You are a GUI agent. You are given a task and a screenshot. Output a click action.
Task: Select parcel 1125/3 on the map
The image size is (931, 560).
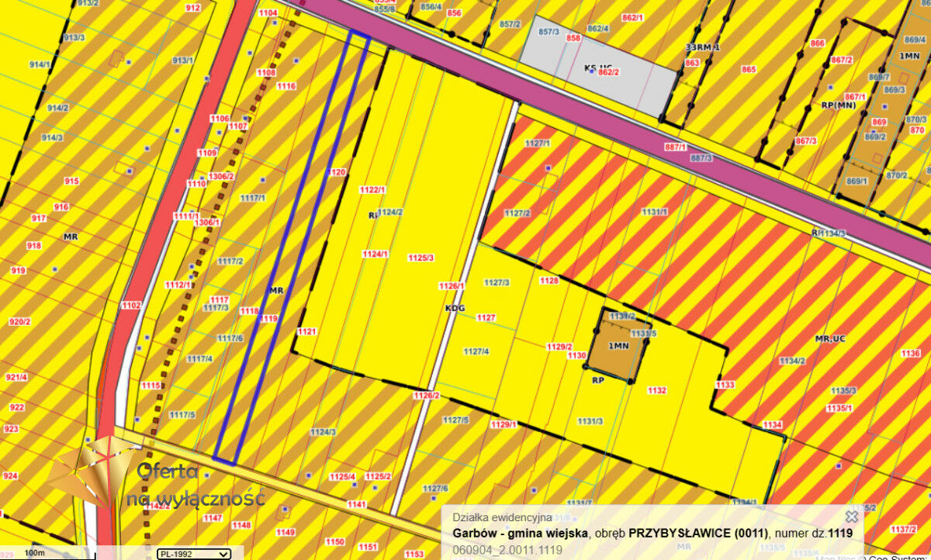point(421,258)
